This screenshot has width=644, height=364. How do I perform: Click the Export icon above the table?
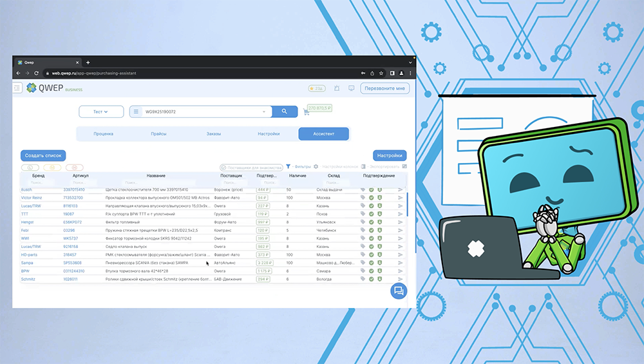(x=363, y=166)
